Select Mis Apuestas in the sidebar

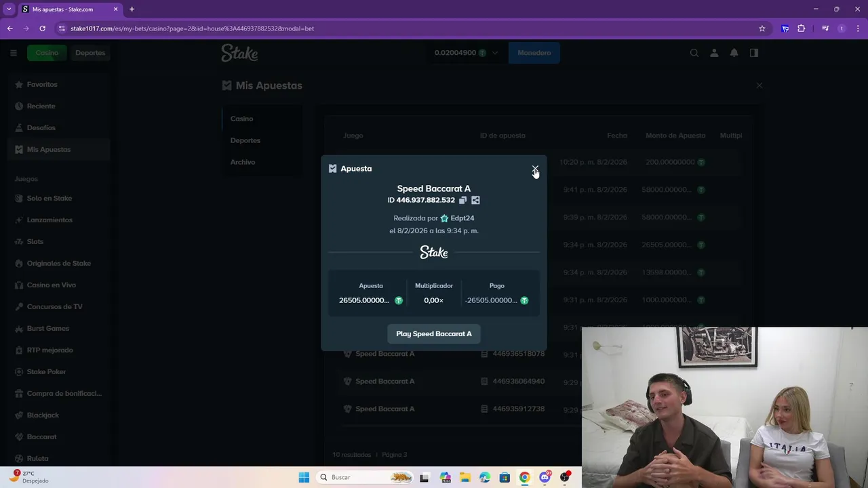[57, 150]
